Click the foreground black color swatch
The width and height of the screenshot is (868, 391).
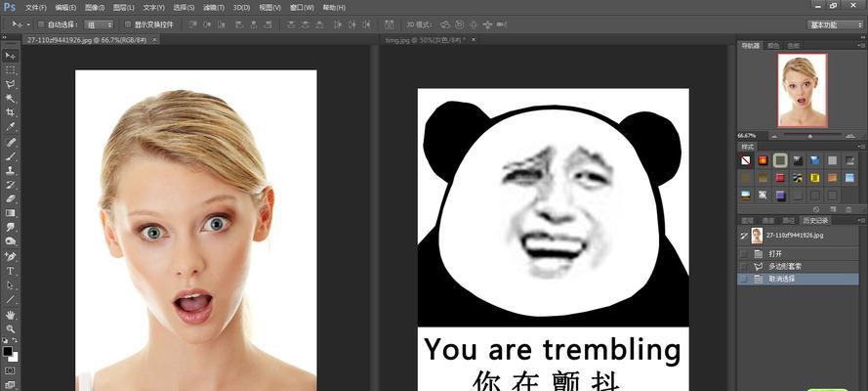pyautogui.click(x=7, y=351)
